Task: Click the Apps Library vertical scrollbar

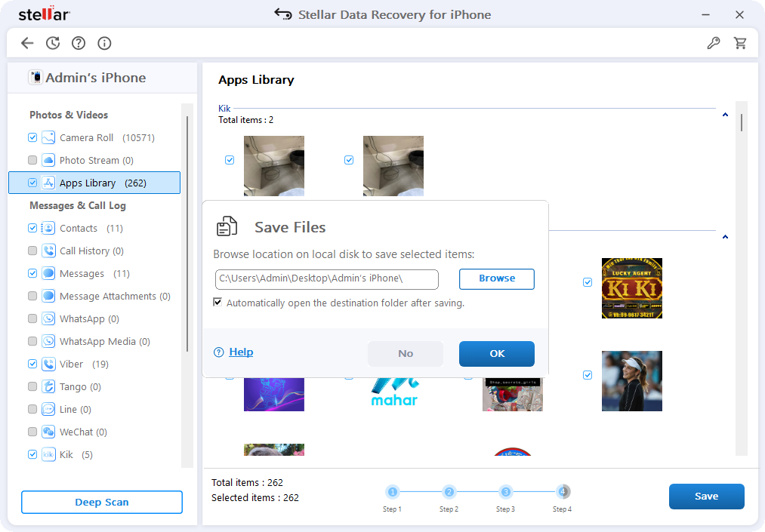Action: pos(742,278)
